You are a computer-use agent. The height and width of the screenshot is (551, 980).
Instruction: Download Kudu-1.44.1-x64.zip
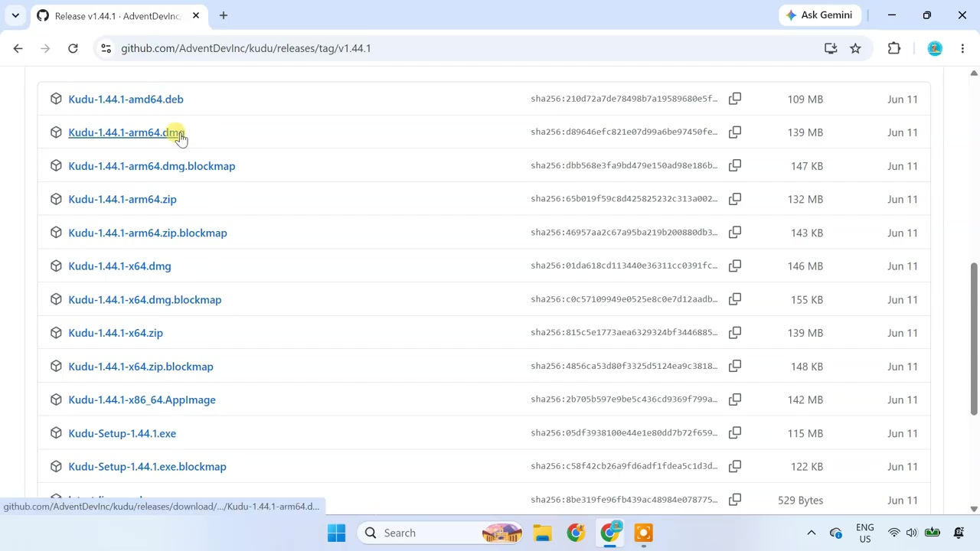coord(116,333)
